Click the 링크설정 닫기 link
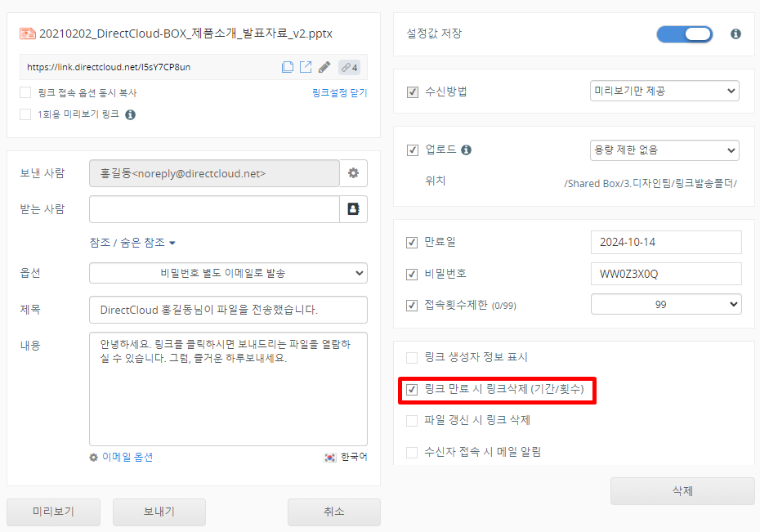The width and height of the screenshot is (760, 532). pos(339,93)
